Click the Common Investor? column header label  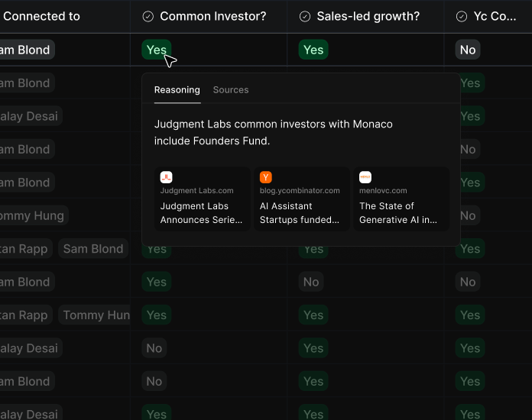[x=212, y=16]
